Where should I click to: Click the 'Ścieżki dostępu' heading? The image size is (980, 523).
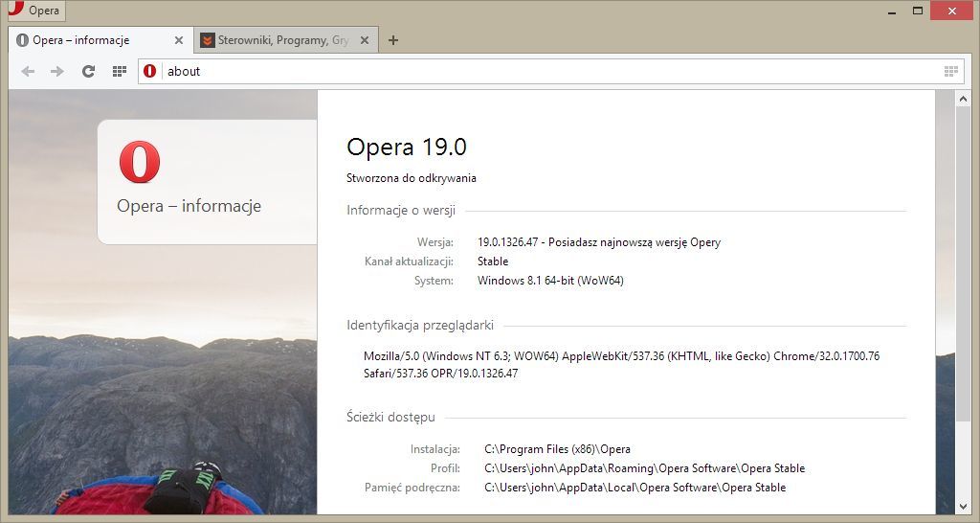click(x=390, y=418)
